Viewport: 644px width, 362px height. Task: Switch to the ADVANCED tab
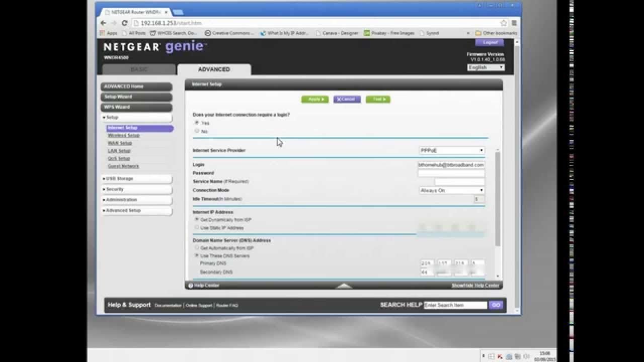click(214, 69)
